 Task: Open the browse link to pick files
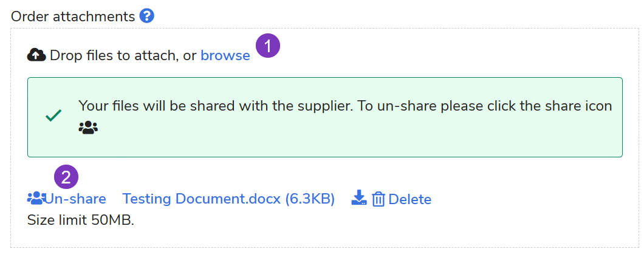coord(225,56)
